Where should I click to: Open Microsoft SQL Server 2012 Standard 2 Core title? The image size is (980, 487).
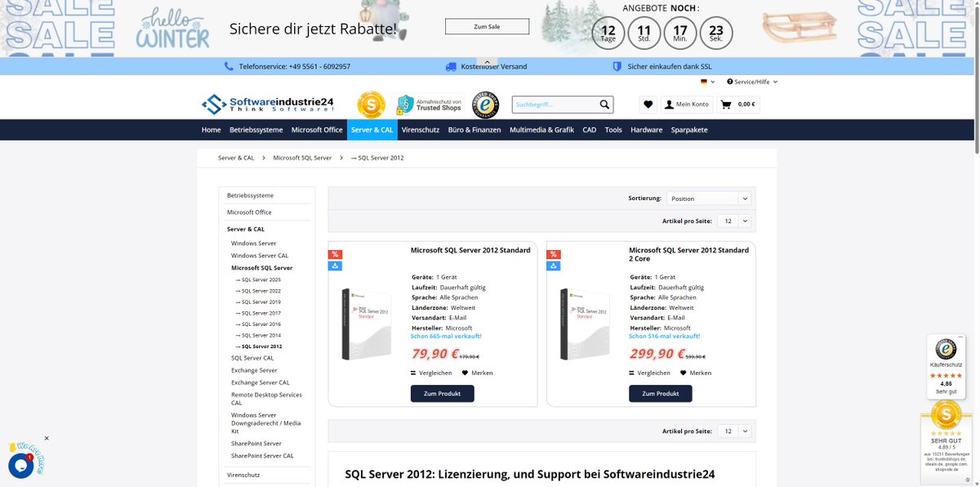pos(688,254)
